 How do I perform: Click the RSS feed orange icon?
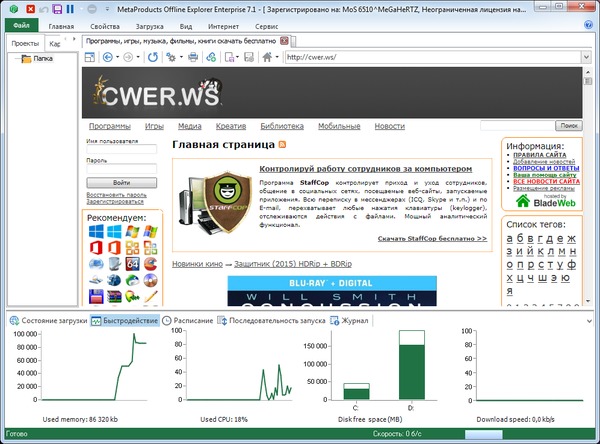(282, 144)
